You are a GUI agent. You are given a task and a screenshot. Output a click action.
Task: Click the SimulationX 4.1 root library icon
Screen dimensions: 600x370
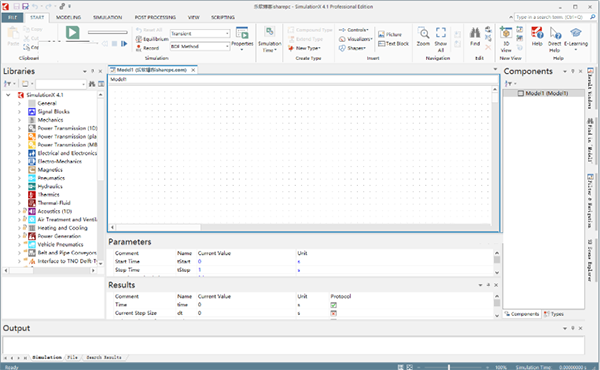pyautogui.click(x=21, y=95)
